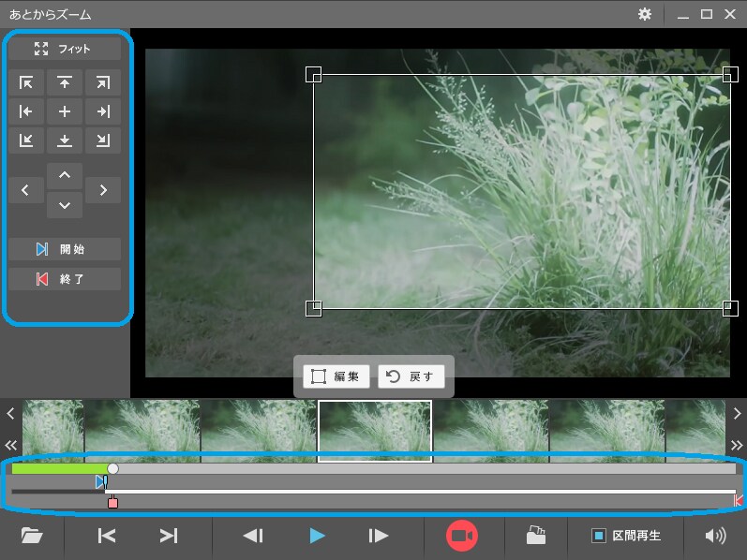Align zoom frame to right edge
The height and width of the screenshot is (560, 747).
point(103,111)
